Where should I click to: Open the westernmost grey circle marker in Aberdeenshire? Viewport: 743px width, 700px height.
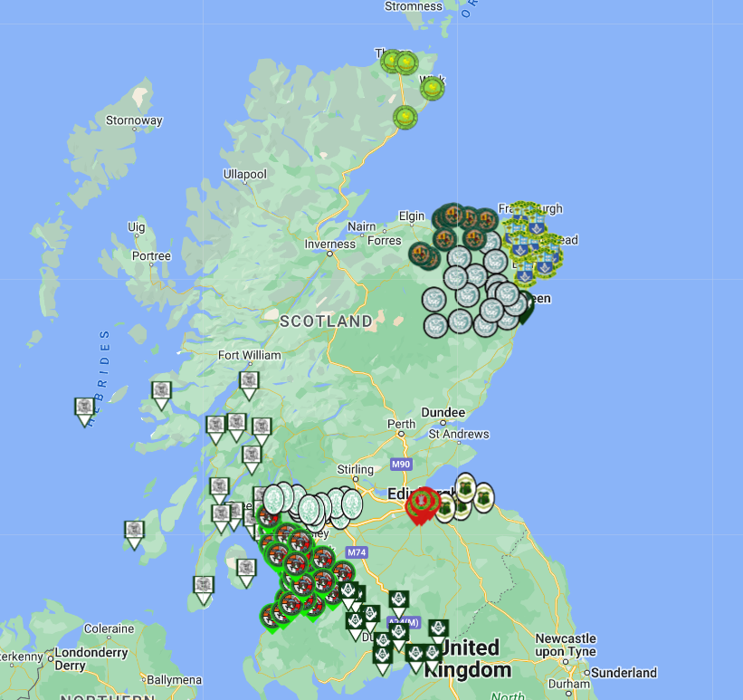click(x=434, y=299)
